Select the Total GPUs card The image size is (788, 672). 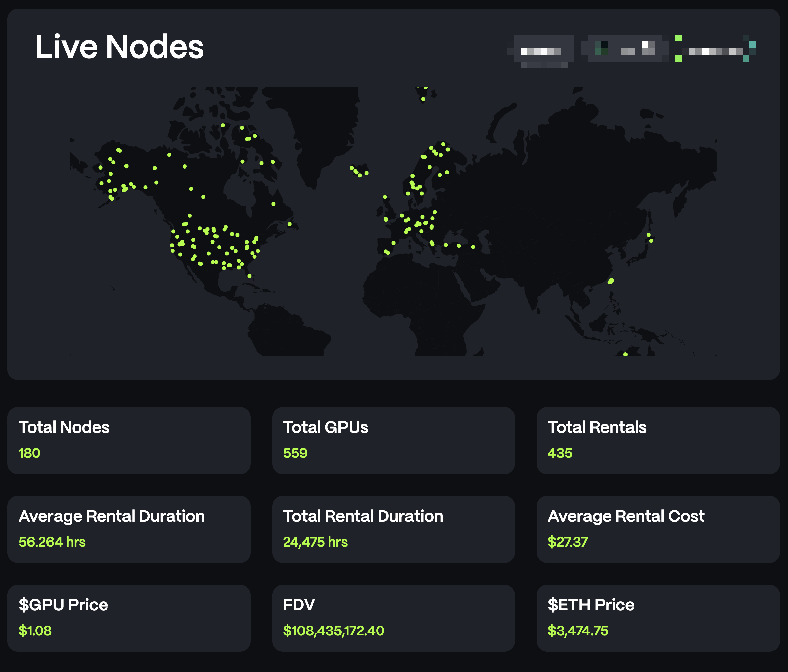click(393, 440)
